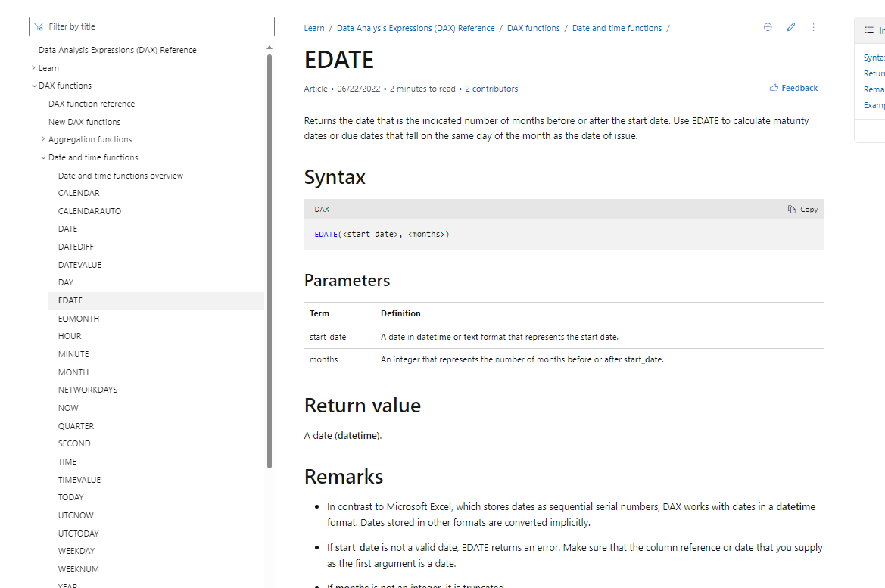
Task: Open Learn breadcrumb link
Action: coord(314,28)
